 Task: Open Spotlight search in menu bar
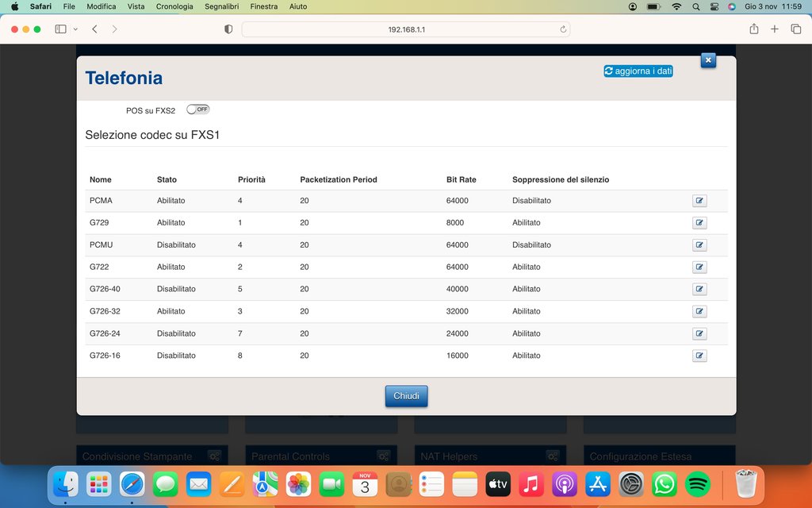(696, 6)
